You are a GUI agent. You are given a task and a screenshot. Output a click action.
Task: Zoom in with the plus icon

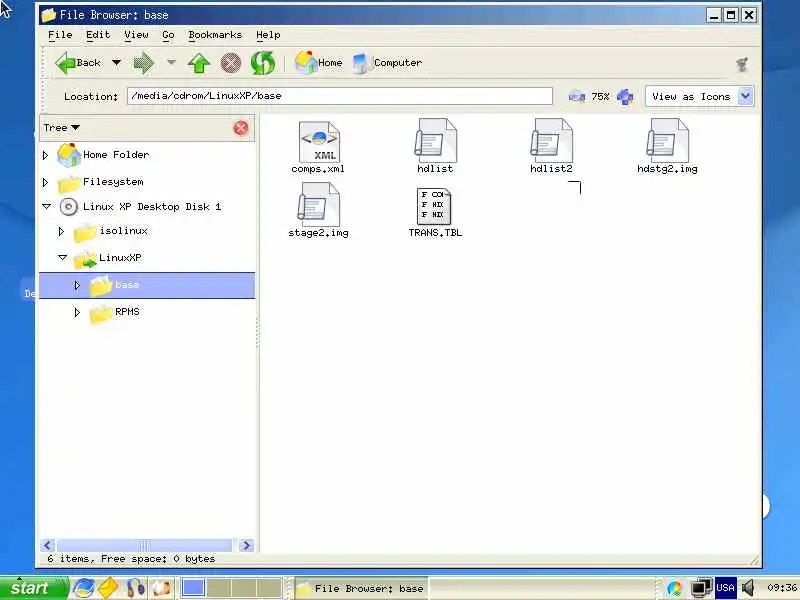(x=625, y=96)
